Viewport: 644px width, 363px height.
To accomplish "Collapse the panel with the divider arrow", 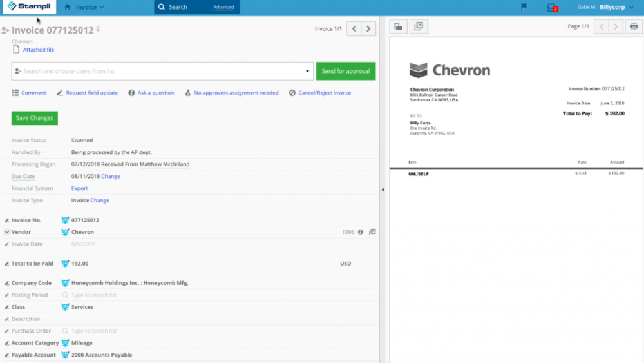I will pyautogui.click(x=383, y=190).
